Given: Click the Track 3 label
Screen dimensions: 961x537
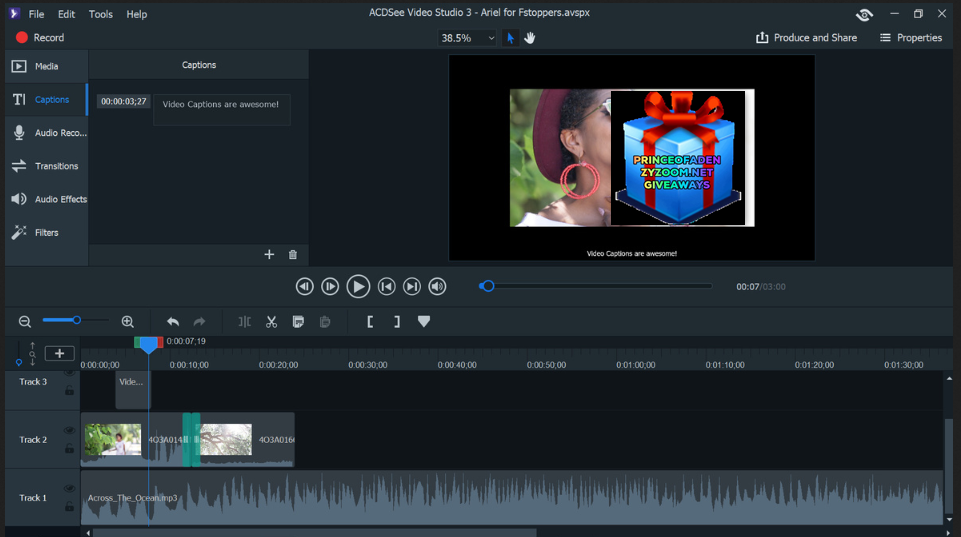Looking at the screenshot, I should pos(32,381).
